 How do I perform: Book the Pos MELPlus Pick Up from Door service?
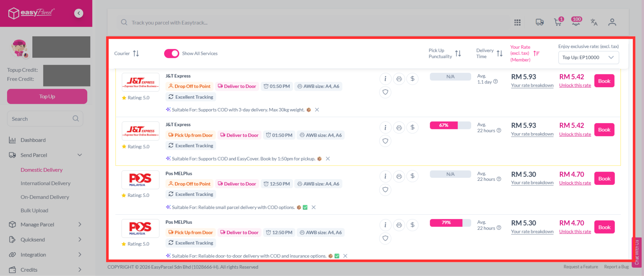[x=604, y=227]
